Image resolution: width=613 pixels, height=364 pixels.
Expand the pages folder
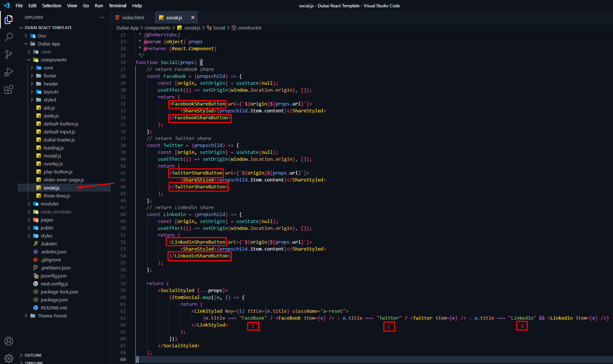pos(29,220)
